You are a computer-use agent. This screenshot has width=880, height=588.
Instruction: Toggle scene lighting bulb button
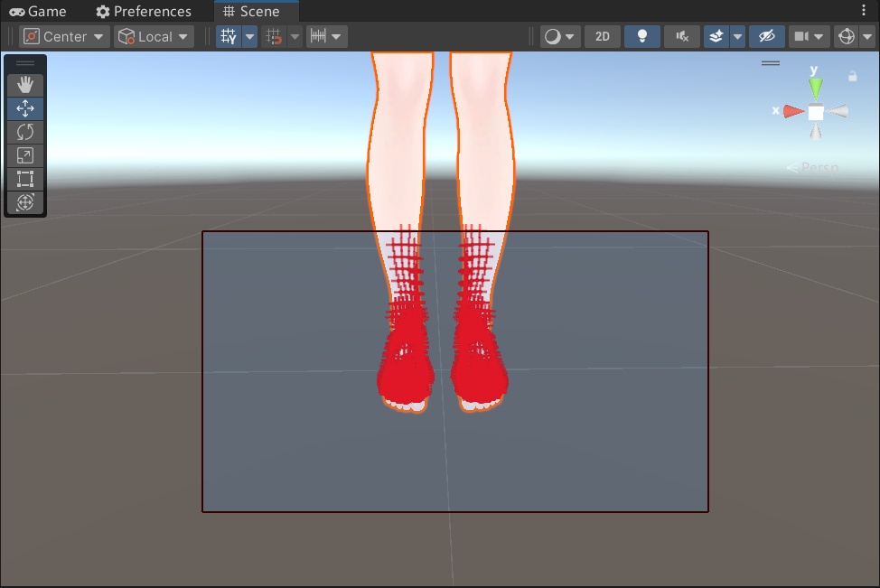pos(642,36)
